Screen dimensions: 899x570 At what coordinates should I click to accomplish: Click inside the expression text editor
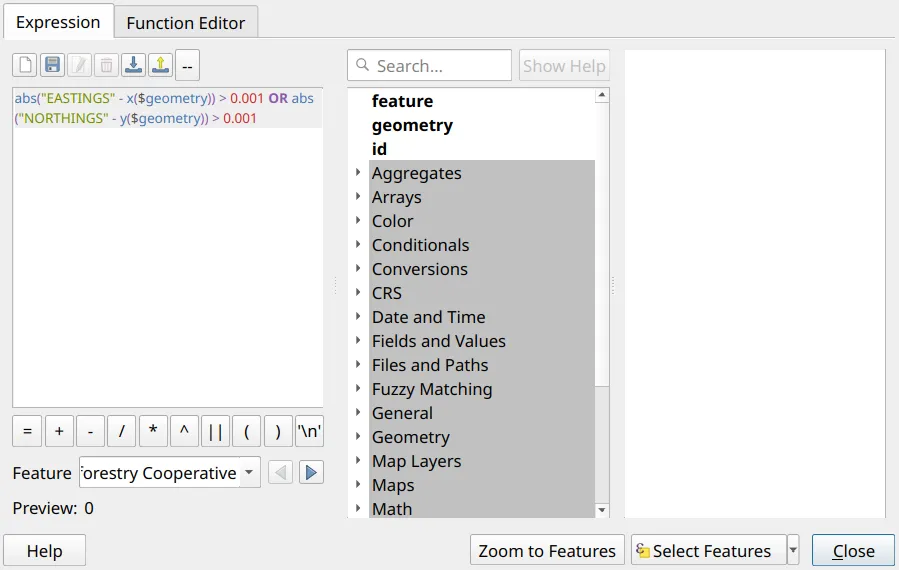click(167, 247)
